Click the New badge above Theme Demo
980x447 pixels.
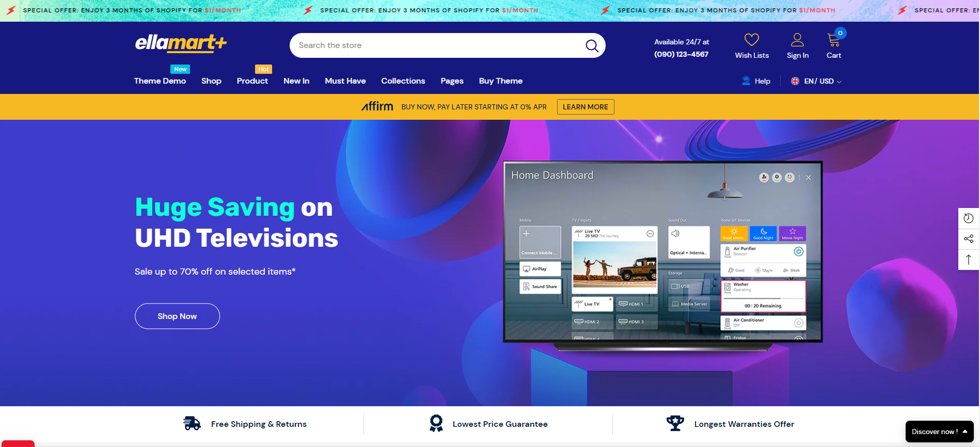tap(180, 69)
